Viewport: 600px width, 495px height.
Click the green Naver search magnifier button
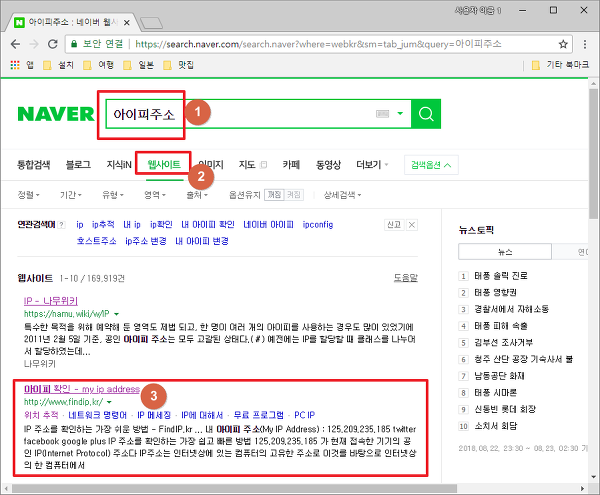(x=426, y=114)
